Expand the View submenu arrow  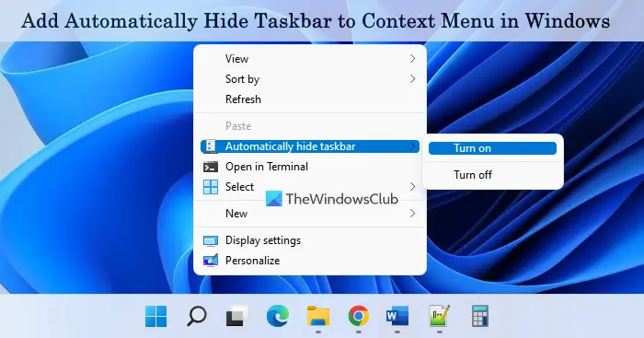click(412, 59)
